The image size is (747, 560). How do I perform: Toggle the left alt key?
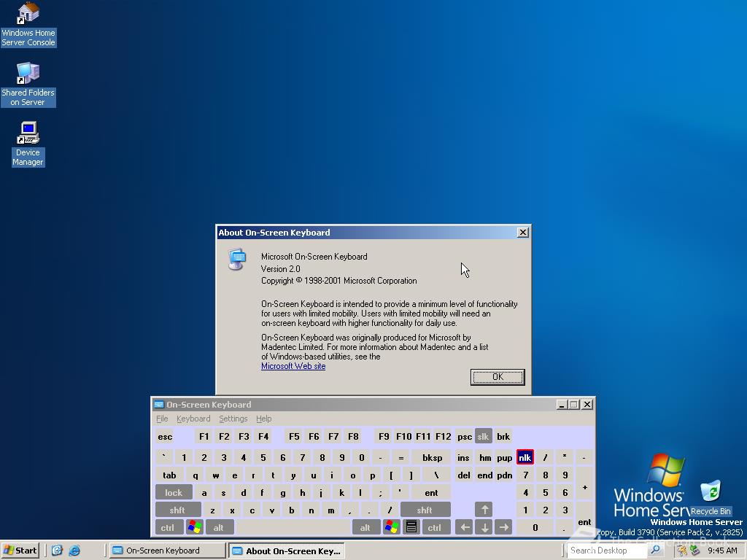[x=220, y=528]
